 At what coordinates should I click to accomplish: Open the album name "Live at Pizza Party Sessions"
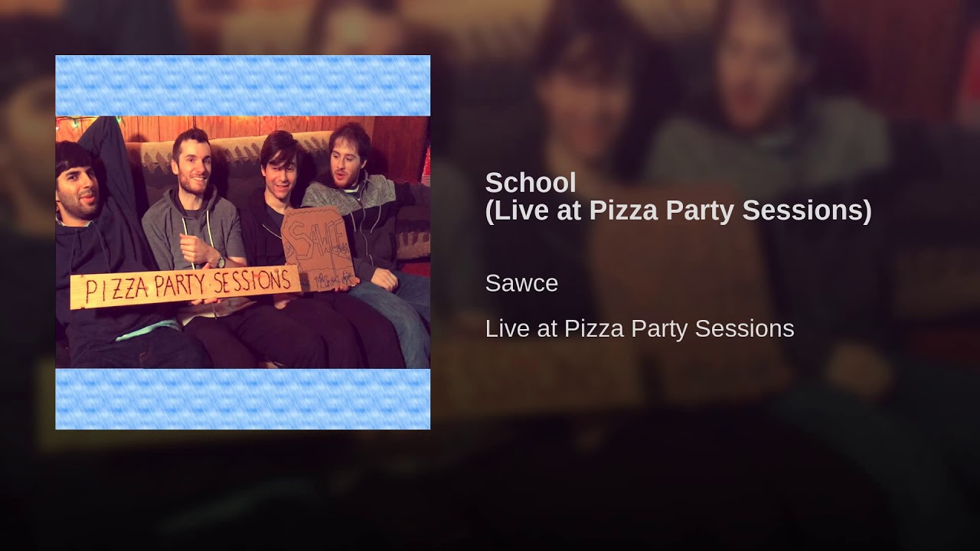pos(639,328)
